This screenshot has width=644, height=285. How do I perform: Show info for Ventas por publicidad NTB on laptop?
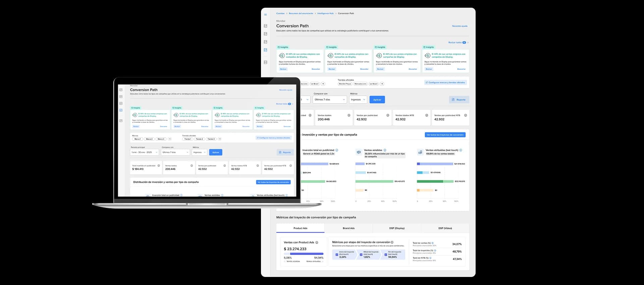[x=290, y=166]
